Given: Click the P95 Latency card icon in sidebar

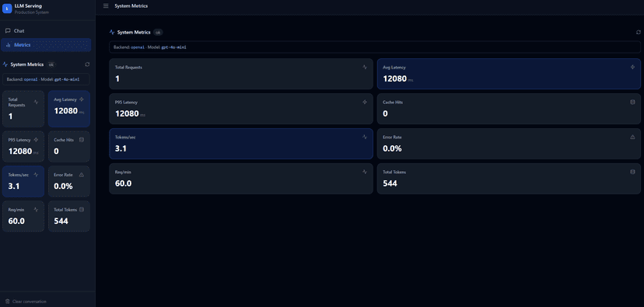Looking at the screenshot, I should 36,140.
